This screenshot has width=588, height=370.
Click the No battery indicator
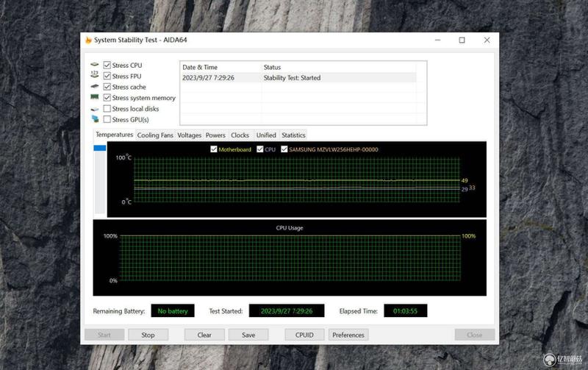(x=173, y=310)
